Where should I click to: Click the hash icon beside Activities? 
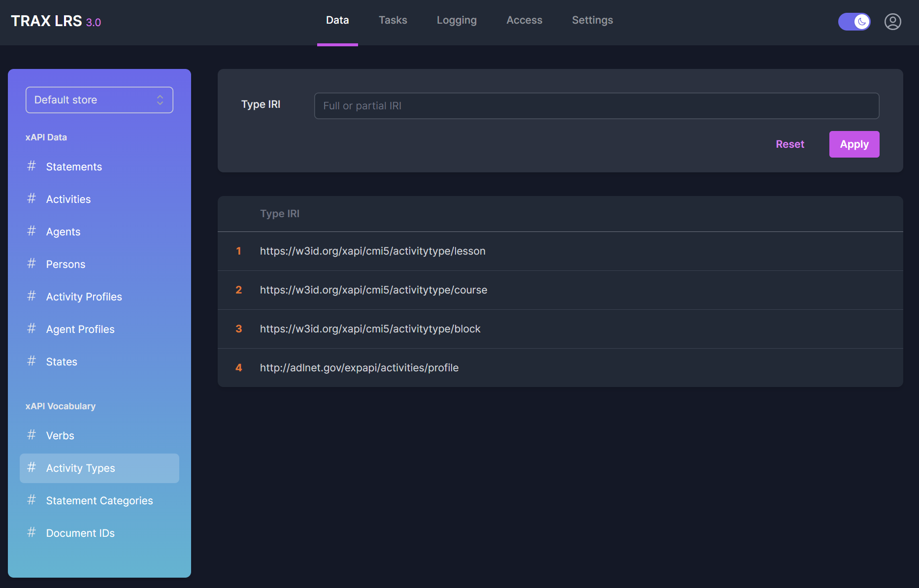click(x=32, y=199)
